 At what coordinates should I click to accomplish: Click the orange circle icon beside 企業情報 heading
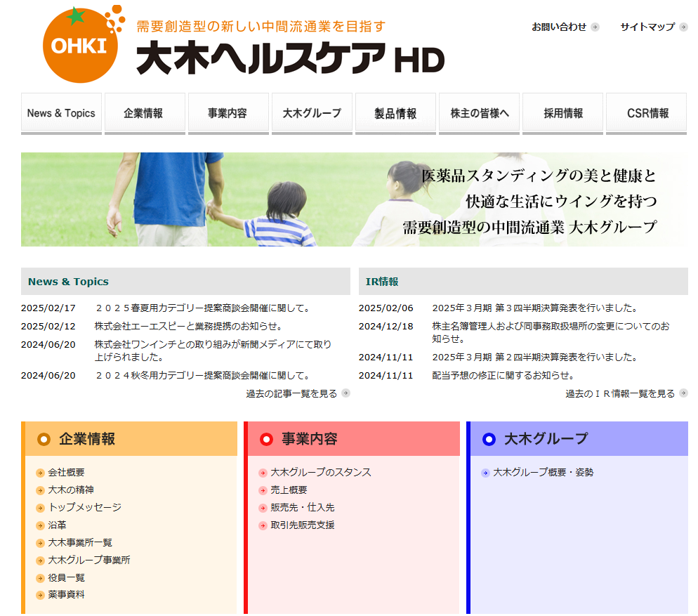coord(44,440)
